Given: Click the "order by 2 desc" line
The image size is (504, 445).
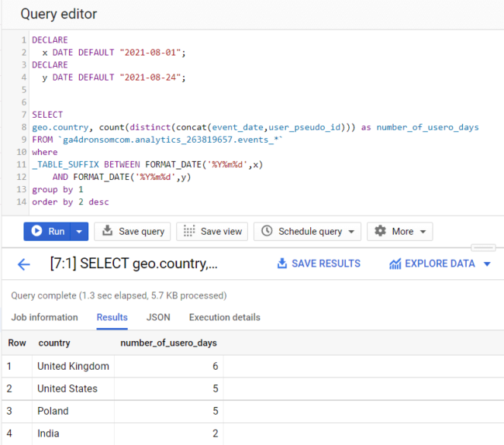Looking at the screenshot, I should pos(71,202).
